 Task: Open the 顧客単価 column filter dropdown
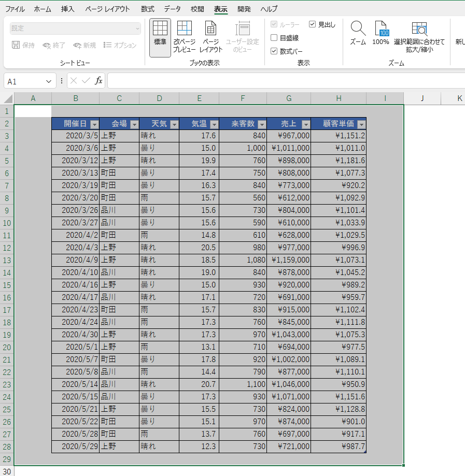pyautogui.click(x=361, y=124)
